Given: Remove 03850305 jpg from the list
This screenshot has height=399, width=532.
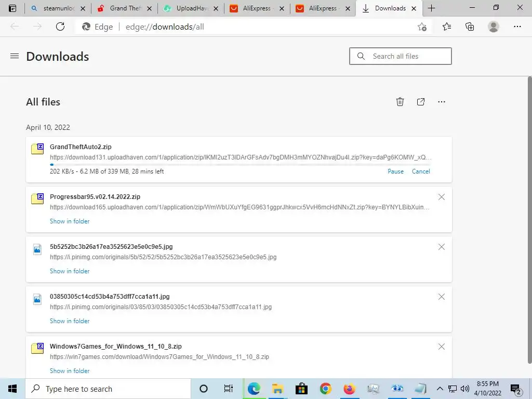Looking at the screenshot, I should (x=442, y=297).
